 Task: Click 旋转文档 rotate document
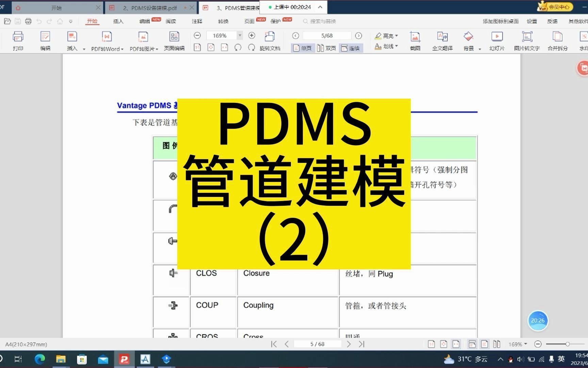[270, 41]
